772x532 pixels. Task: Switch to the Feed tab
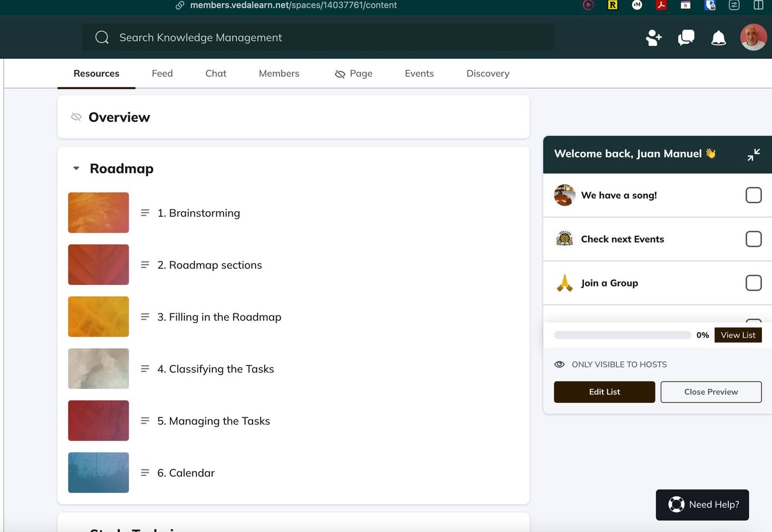(x=162, y=74)
